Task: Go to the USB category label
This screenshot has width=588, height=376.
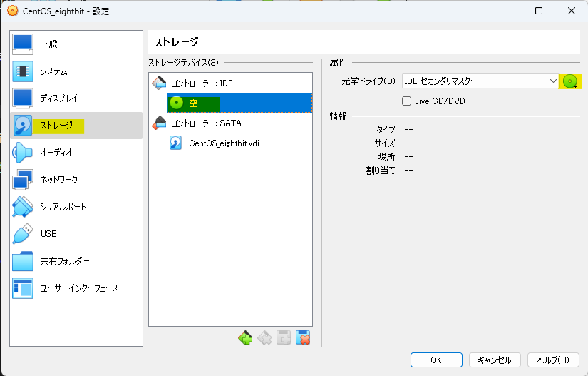Action: point(48,234)
